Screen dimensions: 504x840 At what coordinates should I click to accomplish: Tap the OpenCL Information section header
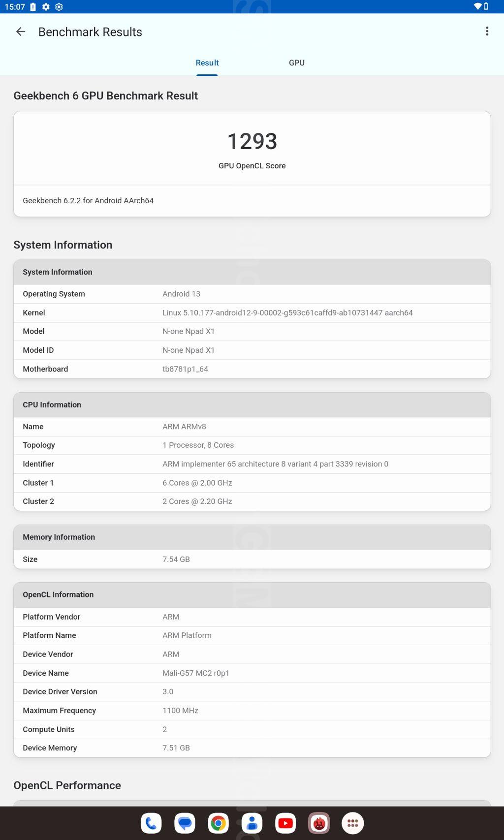tap(252, 595)
